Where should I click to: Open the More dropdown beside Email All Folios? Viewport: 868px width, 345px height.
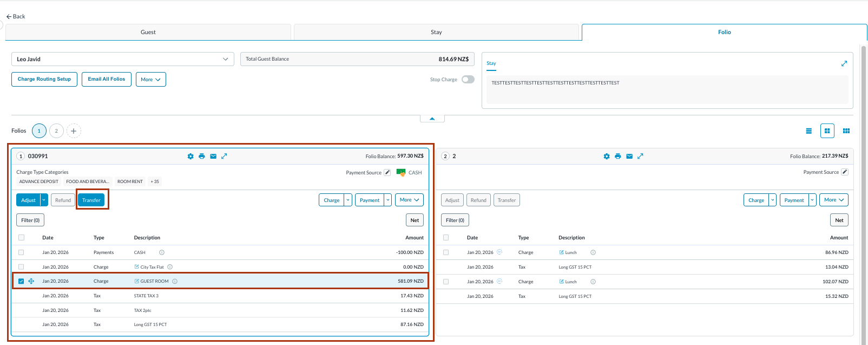(x=150, y=80)
